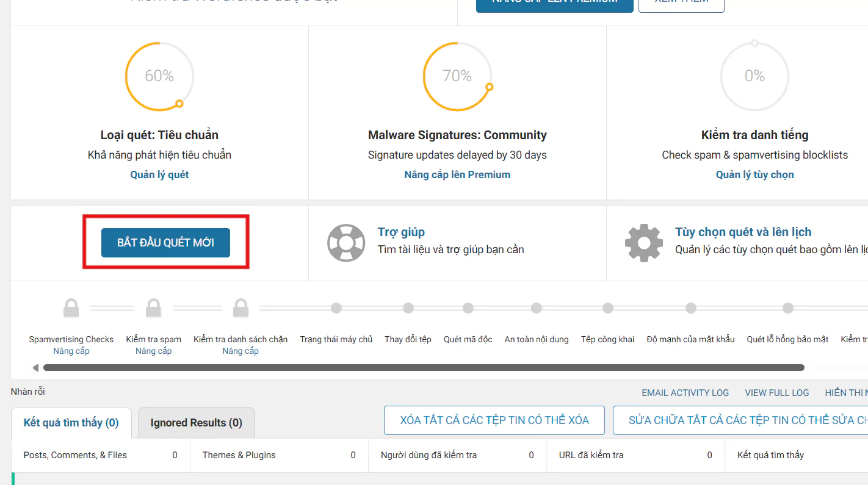868x485 pixels.
Task: Click the stage dot above Quét lỗ hổng bảo mật
Action: pos(788,308)
